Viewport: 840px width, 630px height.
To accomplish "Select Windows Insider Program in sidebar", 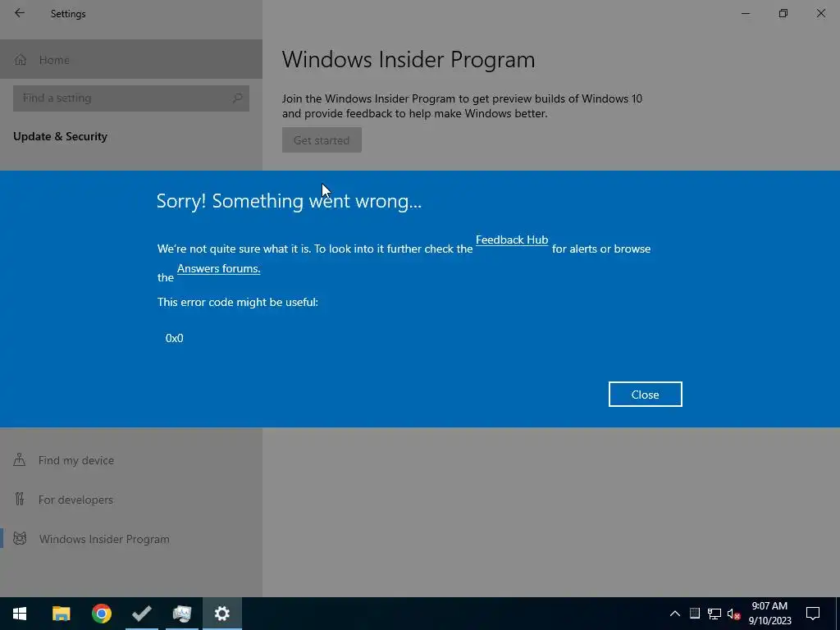I will [x=131, y=539].
